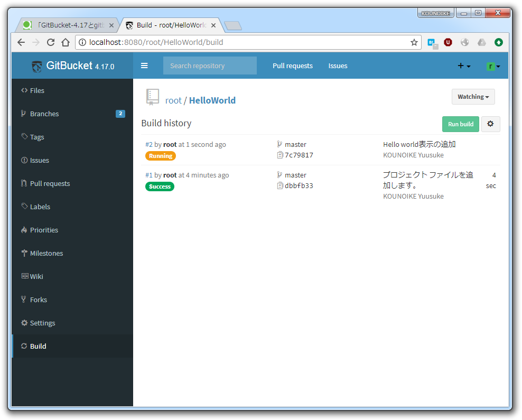Toggle the sidebar with the hamburger icon
This screenshot has width=522, height=420.
pyautogui.click(x=144, y=66)
